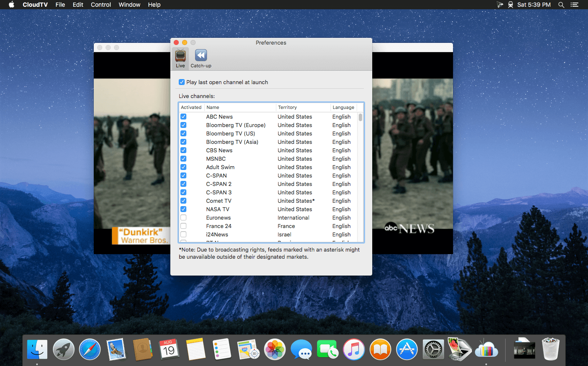Select the C-SPAN 3 channel name
Viewport: 588px width, 366px height.
[x=219, y=192]
